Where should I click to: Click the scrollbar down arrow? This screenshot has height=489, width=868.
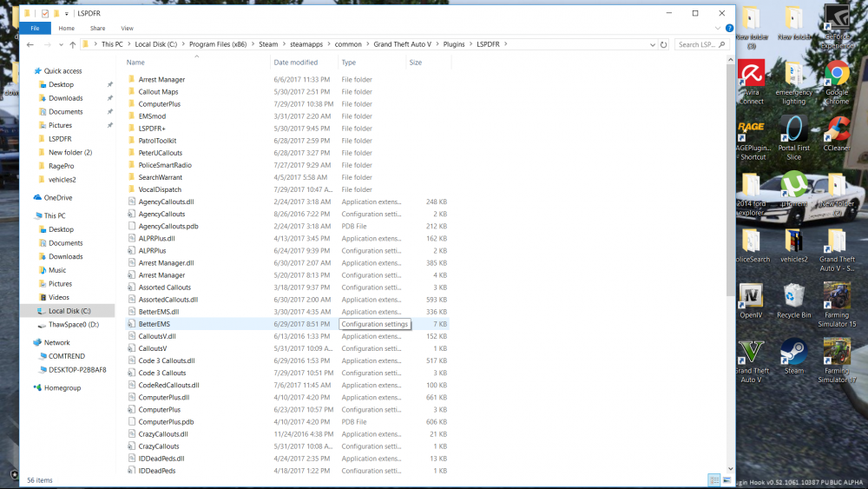[730, 468]
